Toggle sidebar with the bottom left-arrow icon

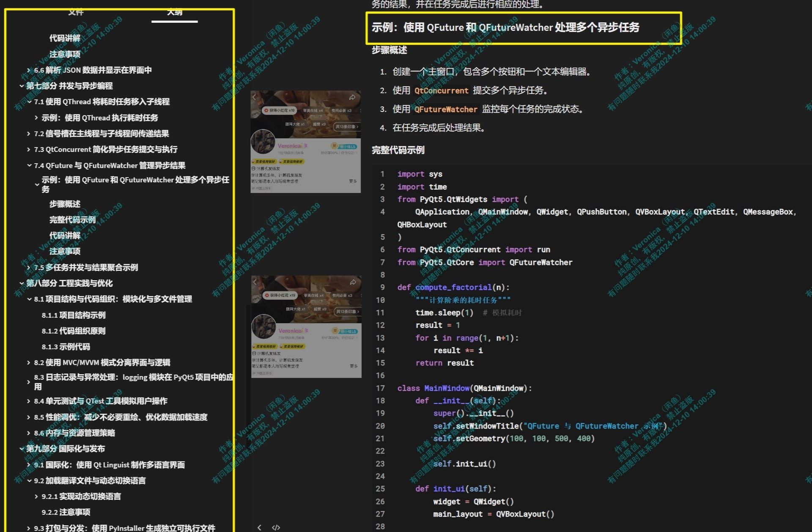[x=259, y=527]
